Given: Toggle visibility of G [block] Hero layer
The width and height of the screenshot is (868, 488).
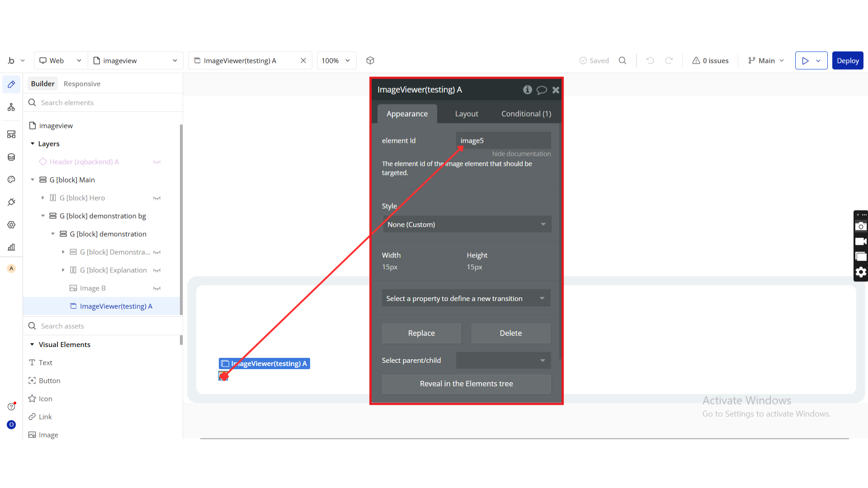Looking at the screenshot, I should (x=157, y=198).
